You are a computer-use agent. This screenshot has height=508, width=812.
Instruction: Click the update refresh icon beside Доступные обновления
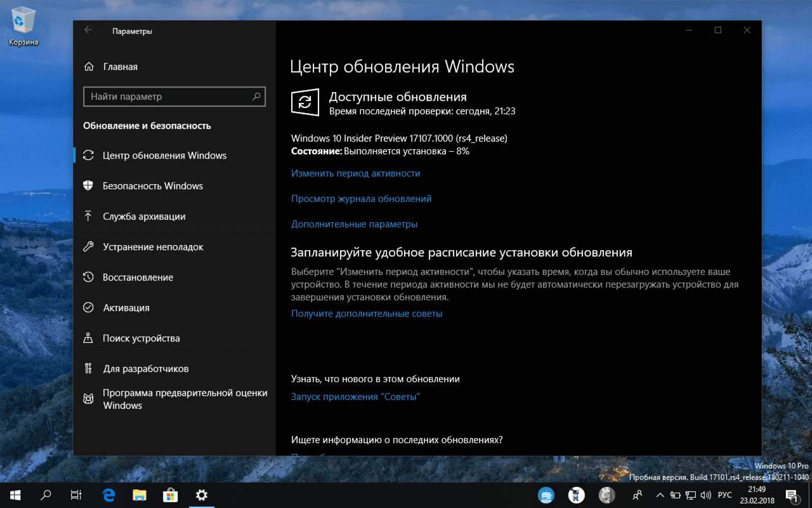(305, 102)
